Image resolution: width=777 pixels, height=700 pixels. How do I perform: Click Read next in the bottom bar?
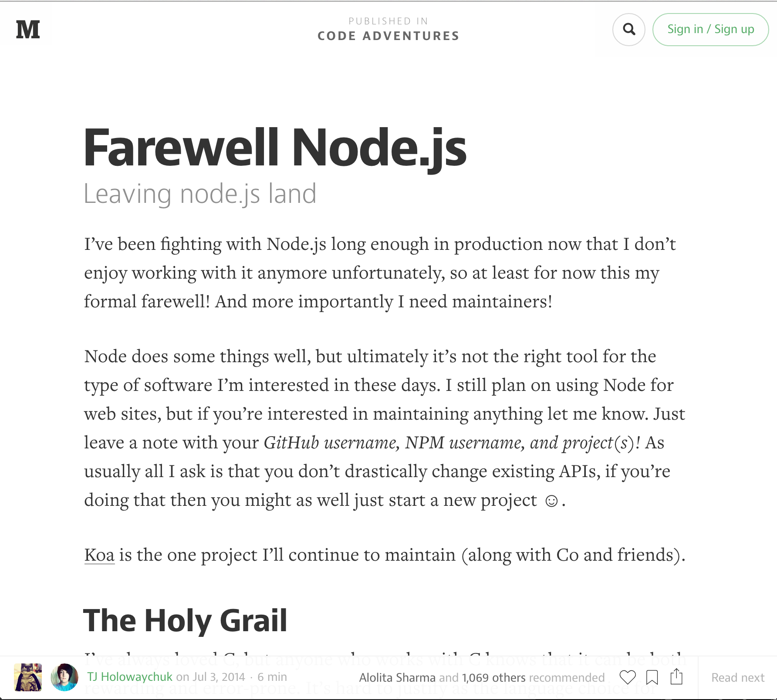pos(738,677)
